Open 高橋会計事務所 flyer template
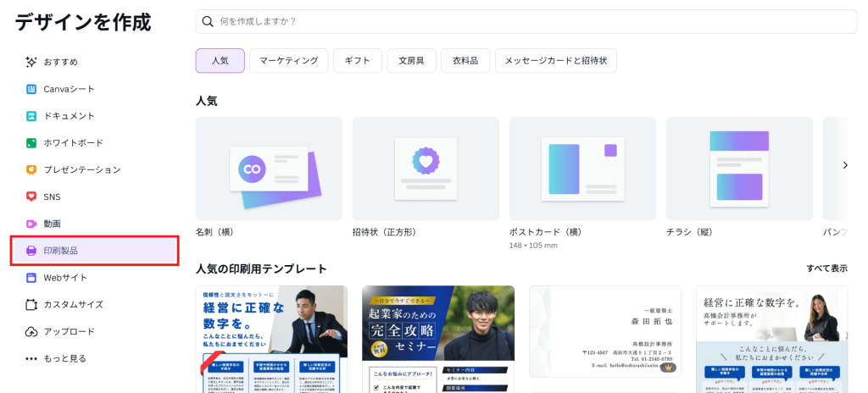This screenshot has height=393, width=868. (771, 340)
